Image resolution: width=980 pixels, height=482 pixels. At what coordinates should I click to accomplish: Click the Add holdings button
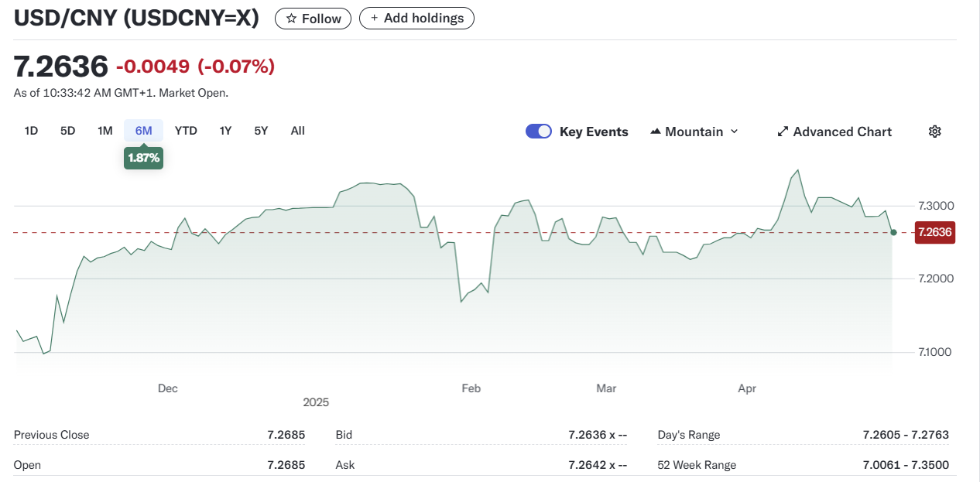click(416, 19)
